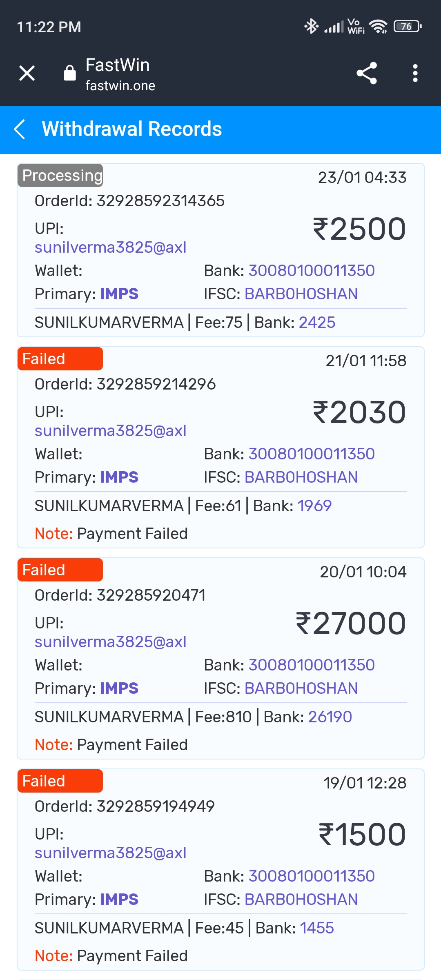441x980 pixels.
Task: Close the FastWin browser tab
Action: tap(27, 73)
